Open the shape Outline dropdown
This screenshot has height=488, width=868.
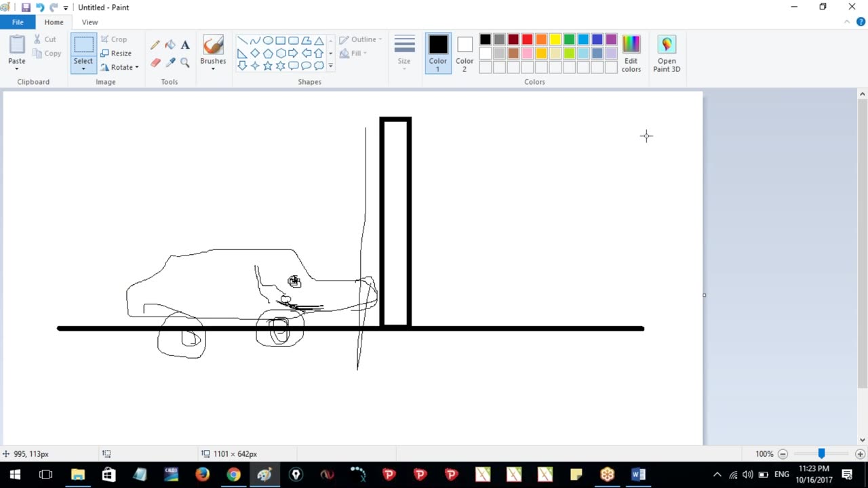(361, 39)
